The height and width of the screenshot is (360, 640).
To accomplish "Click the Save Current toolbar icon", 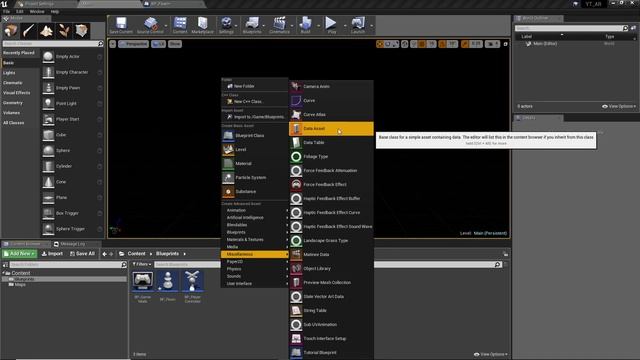I will pos(121,25).
